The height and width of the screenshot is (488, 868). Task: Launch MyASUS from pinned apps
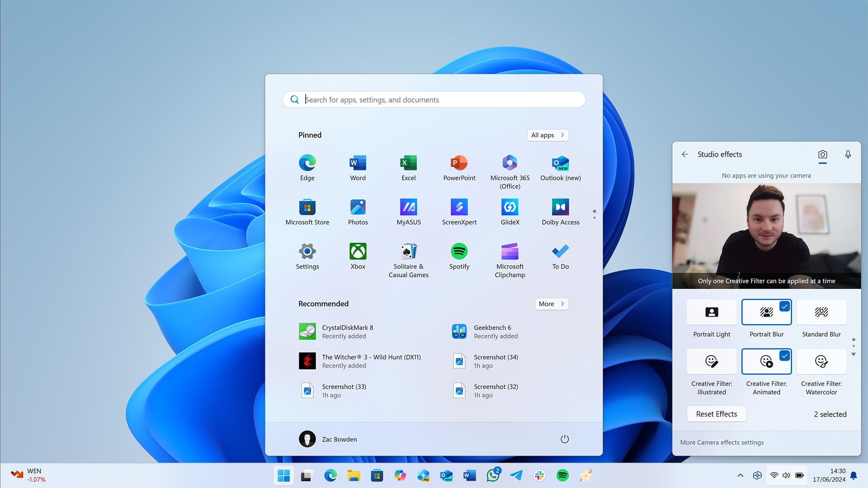[x=408, y=211]
